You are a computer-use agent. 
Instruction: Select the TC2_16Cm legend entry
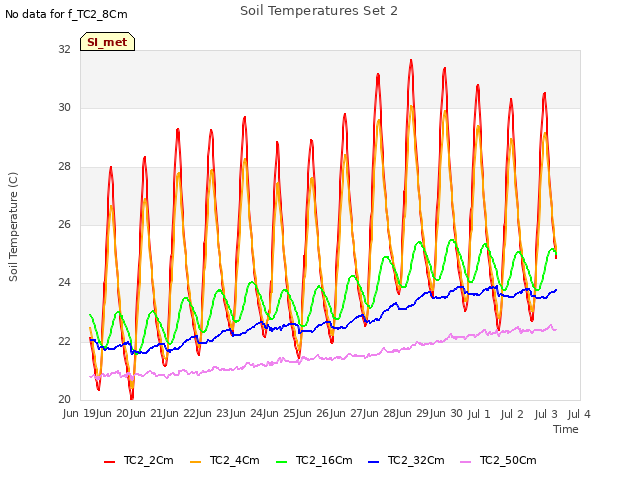(314, 460)
